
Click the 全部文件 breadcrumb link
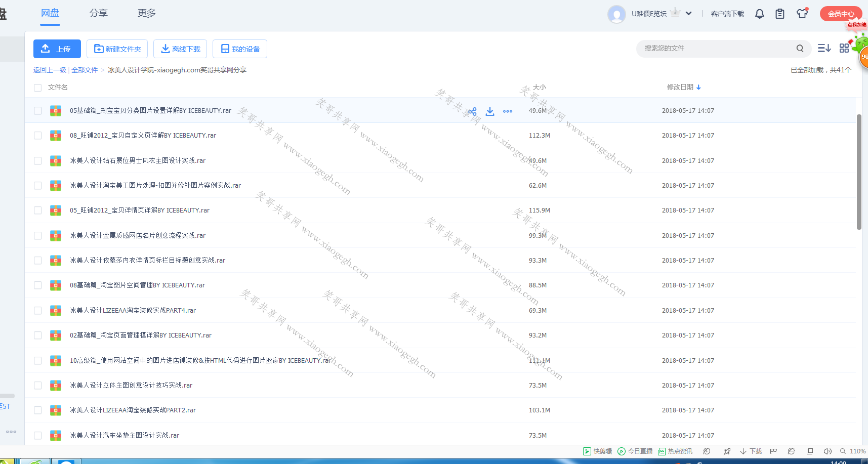[x=85, y=70]
